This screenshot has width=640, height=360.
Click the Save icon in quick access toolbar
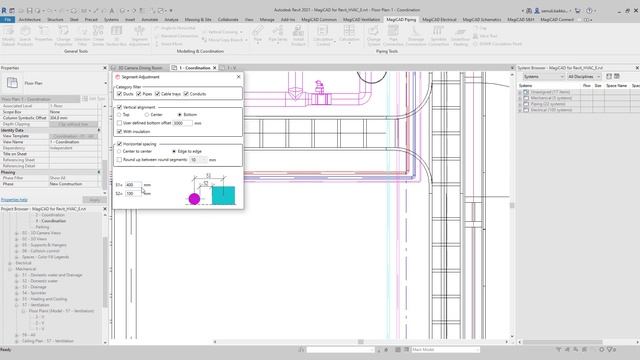[29, 11]
